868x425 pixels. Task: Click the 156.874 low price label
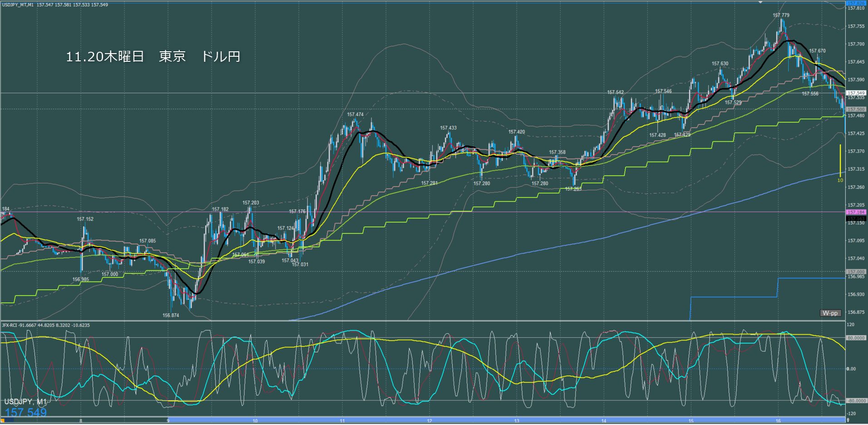click(171, 315)
